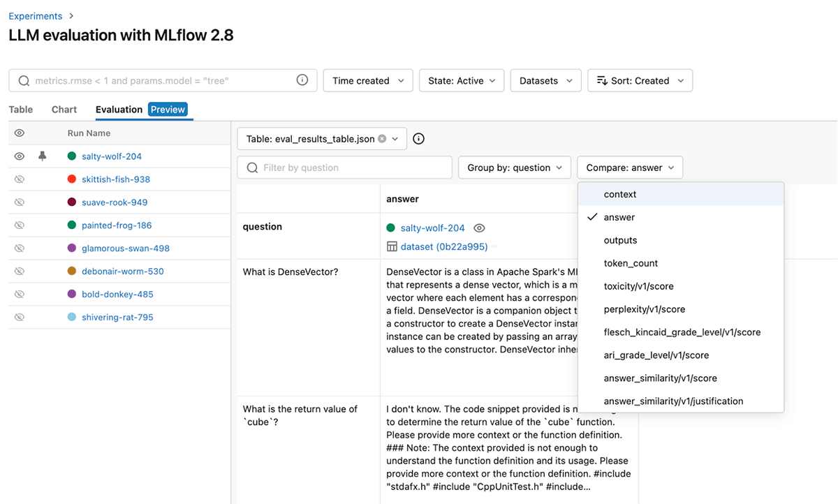
Task: Show the painted-frog-186 run
Action: (20, 225)
